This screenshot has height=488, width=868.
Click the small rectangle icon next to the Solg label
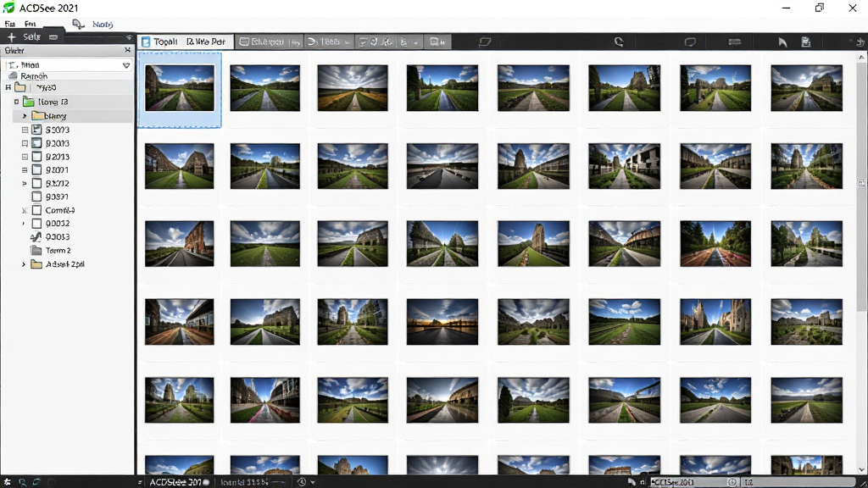[x=53, y=37]
